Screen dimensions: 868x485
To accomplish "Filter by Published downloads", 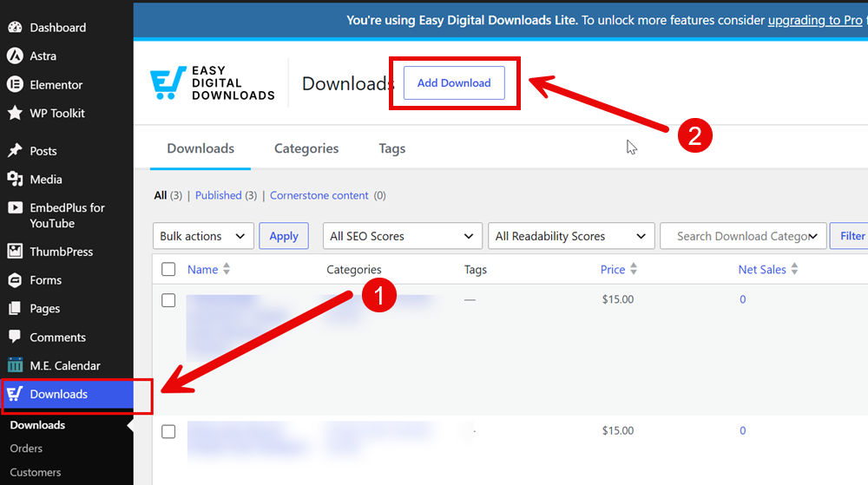I will pyautogui.click(x=218, y=195).
